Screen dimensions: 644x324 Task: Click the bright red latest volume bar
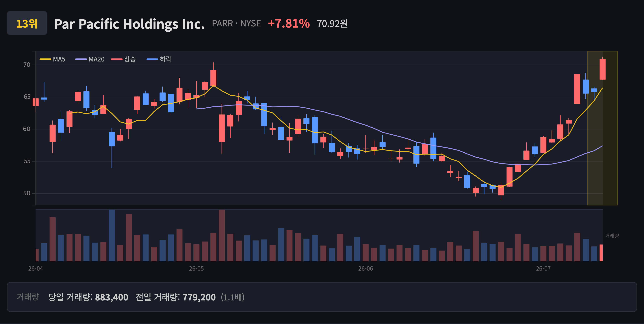click(x=601, y=253)
